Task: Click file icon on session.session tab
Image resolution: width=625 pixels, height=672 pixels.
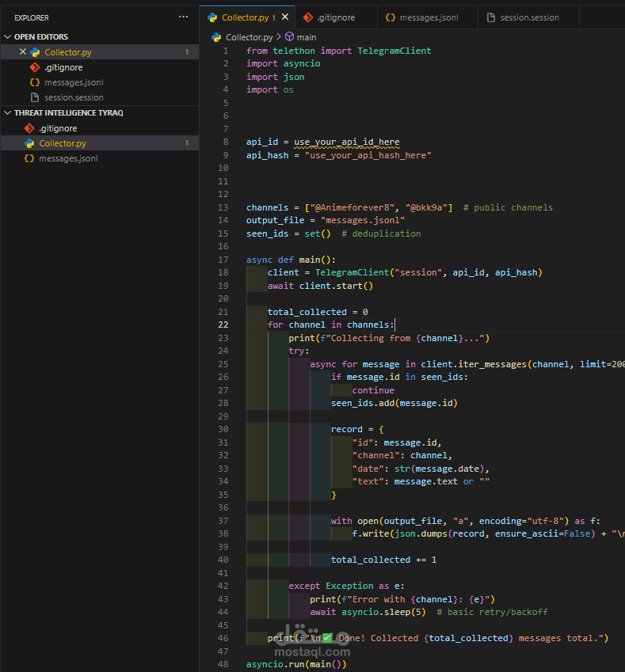Action: click(x=491, y=17)
